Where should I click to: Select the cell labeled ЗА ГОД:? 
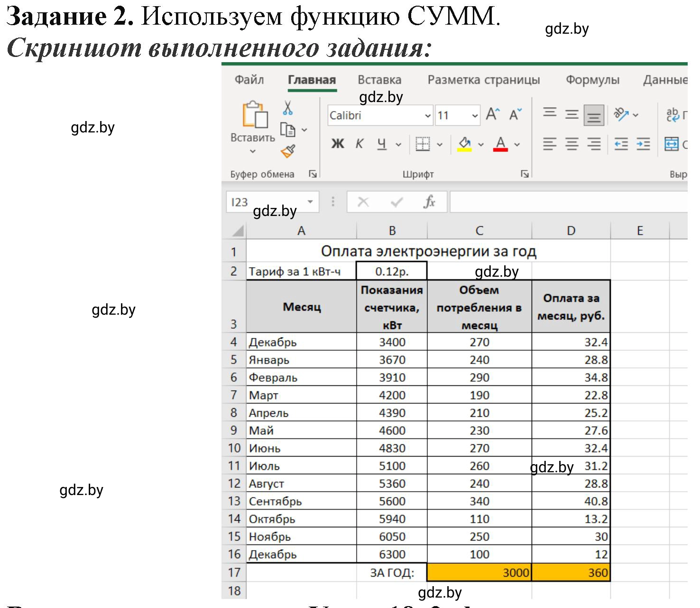coord(392,573)
